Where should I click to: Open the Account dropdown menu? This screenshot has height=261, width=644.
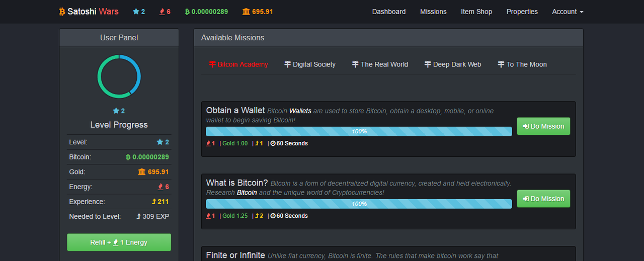[568, 12]
